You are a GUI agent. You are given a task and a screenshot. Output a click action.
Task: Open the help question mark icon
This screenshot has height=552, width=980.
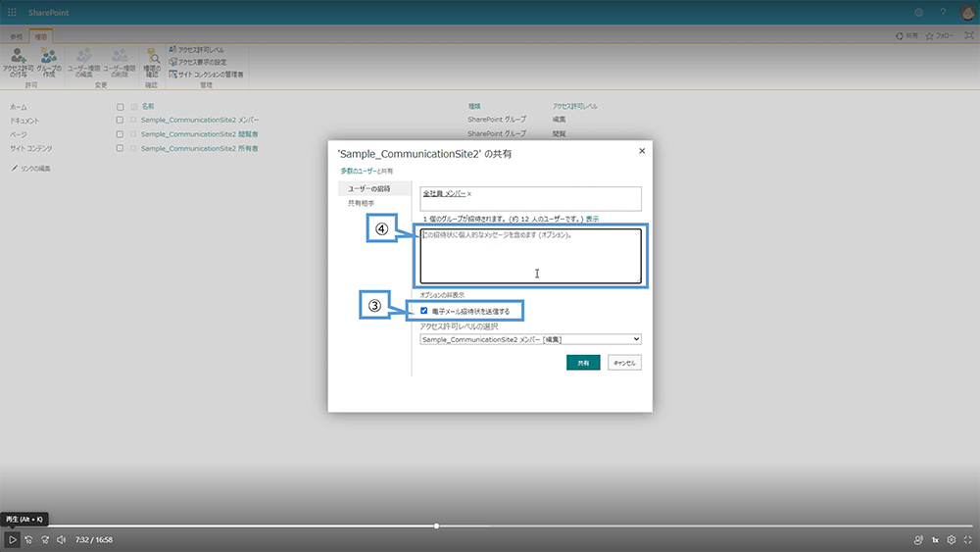(943, 12)
